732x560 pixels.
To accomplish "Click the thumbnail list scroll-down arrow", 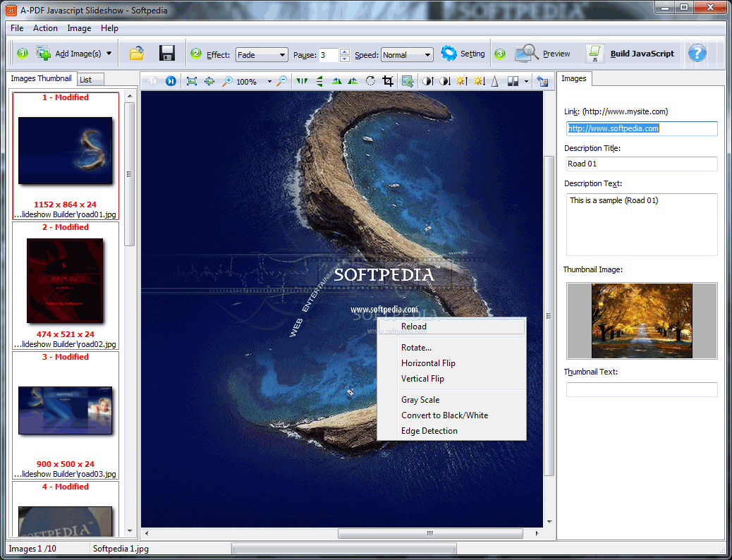I will point(130,531).
